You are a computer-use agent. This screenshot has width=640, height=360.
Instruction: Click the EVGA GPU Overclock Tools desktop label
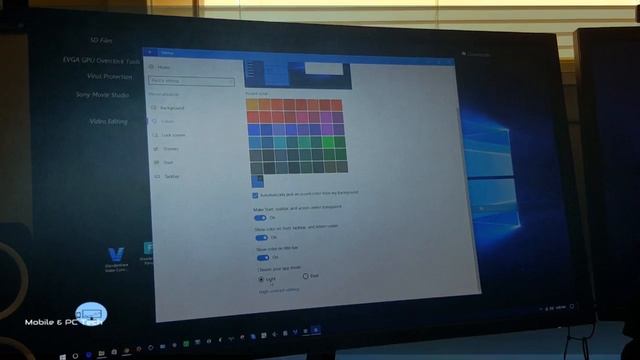[x=101, y=60]
